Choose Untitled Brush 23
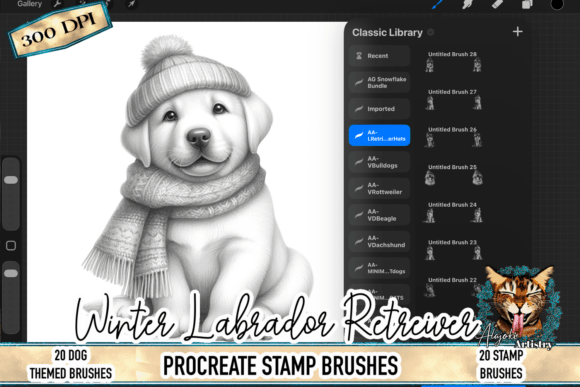The image size is (580, 387). tap(453, 250)
